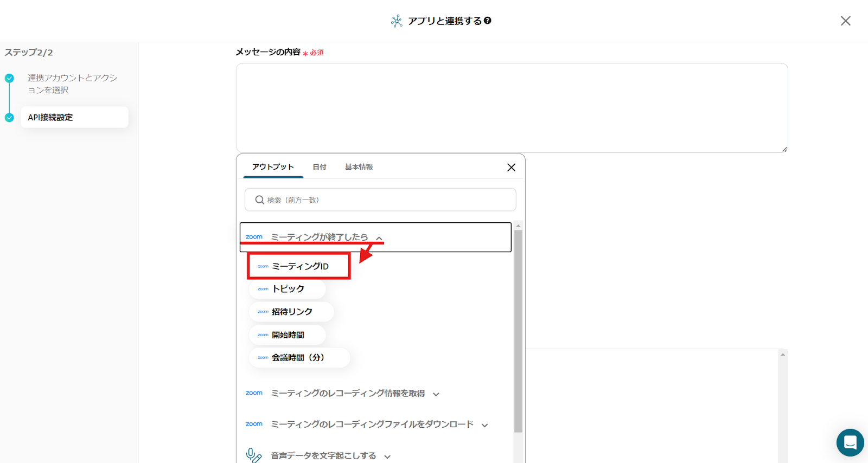Image resolution: width=868 pixels, height=463 pixels.
Task: Click the search magnifier icon
Action: pos(260,200)
